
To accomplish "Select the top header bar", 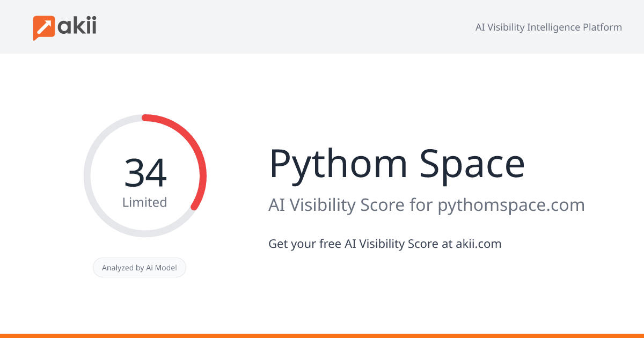I will click(322, 27).
